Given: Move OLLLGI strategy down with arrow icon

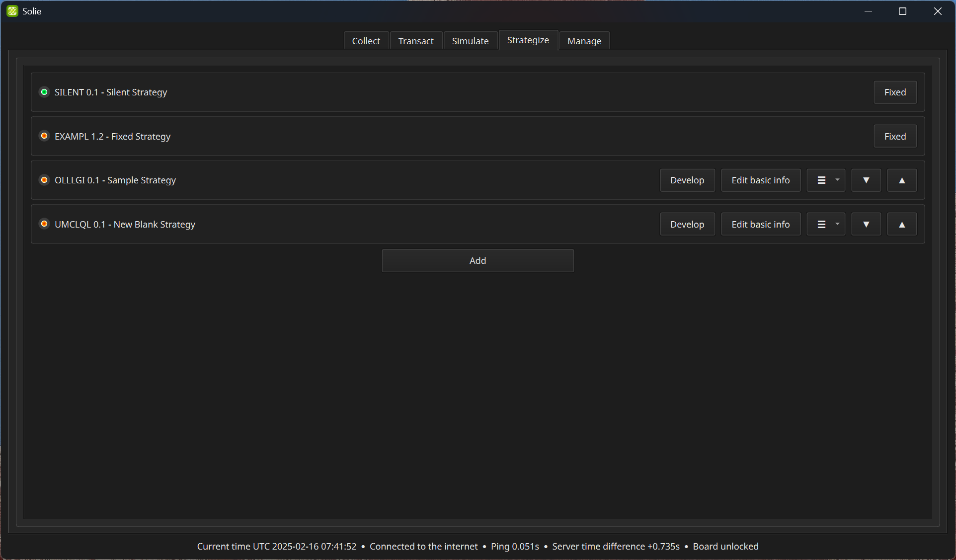Looking at the screenshot, I should click(866, 180).
